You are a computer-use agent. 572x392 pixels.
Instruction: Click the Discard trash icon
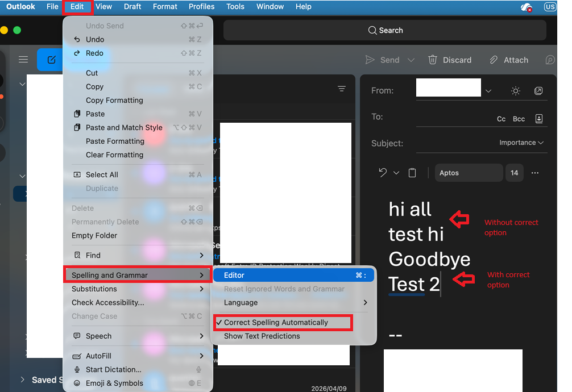432,60
